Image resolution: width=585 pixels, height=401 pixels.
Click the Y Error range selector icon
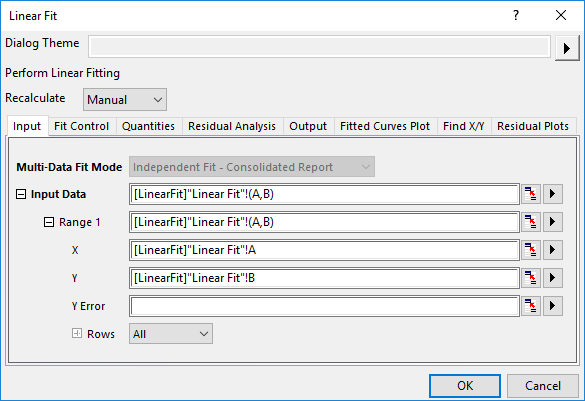[531, 306]
